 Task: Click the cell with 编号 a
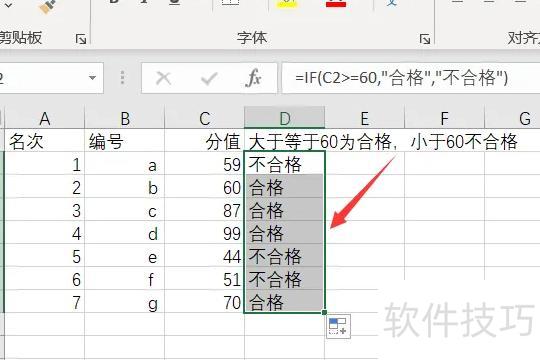tap(125, 163)
